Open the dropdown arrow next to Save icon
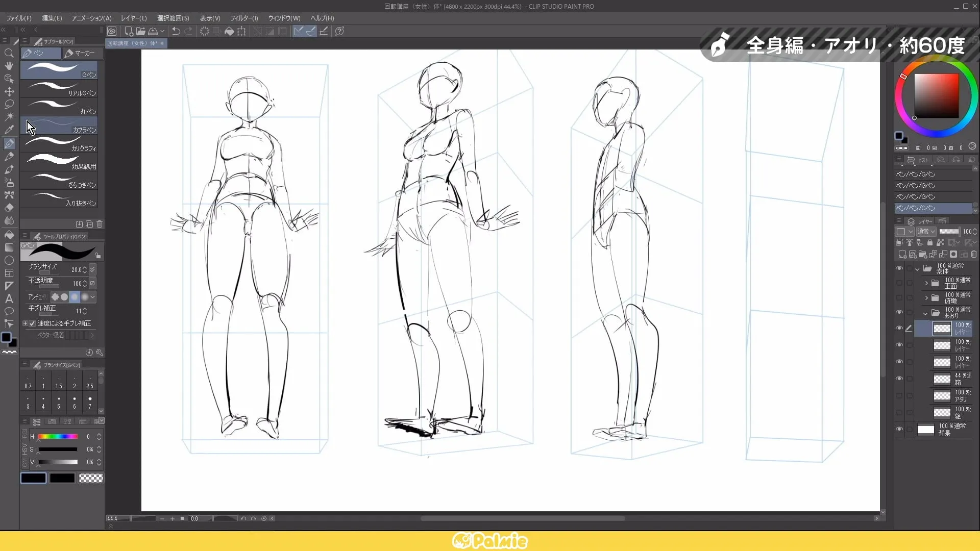 click(x=162, y=31)
